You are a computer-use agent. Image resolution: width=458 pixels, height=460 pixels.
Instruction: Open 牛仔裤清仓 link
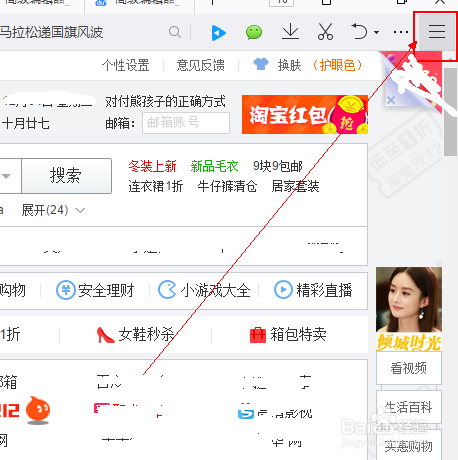[x=227, y=186]
